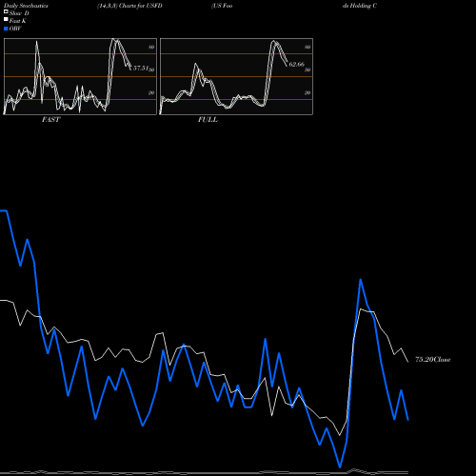The image size is (476, 476).
Task: Click the blue OBV legend swatch
Action: pyautogui.click(x=6, y=29)
